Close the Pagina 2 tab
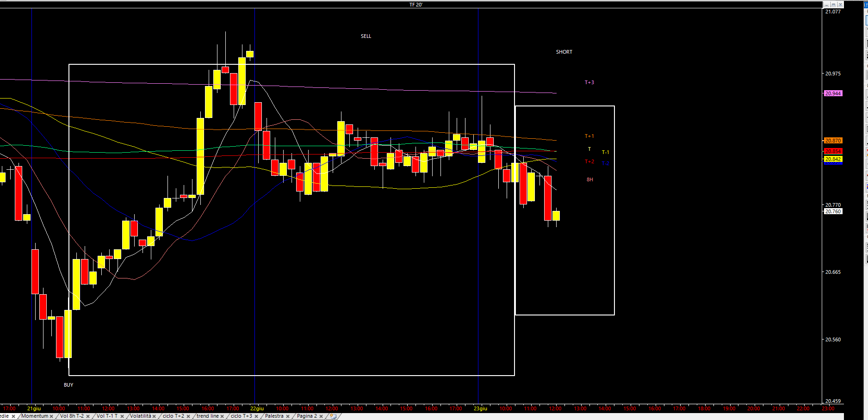868x420 pixels. pos(321,417)
